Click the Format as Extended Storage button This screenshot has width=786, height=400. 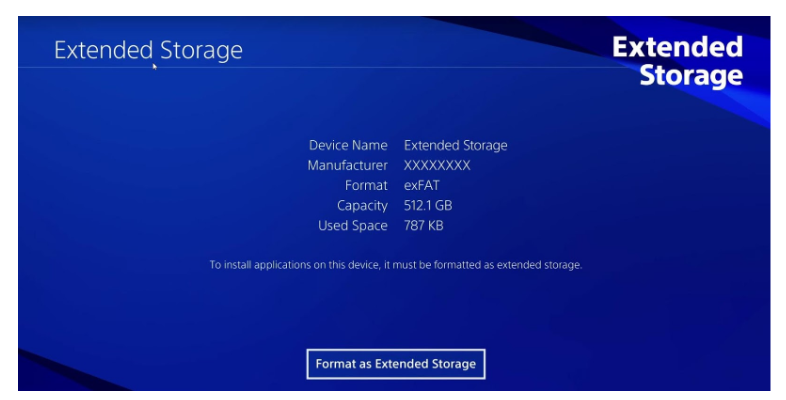[x=396, y=364]
